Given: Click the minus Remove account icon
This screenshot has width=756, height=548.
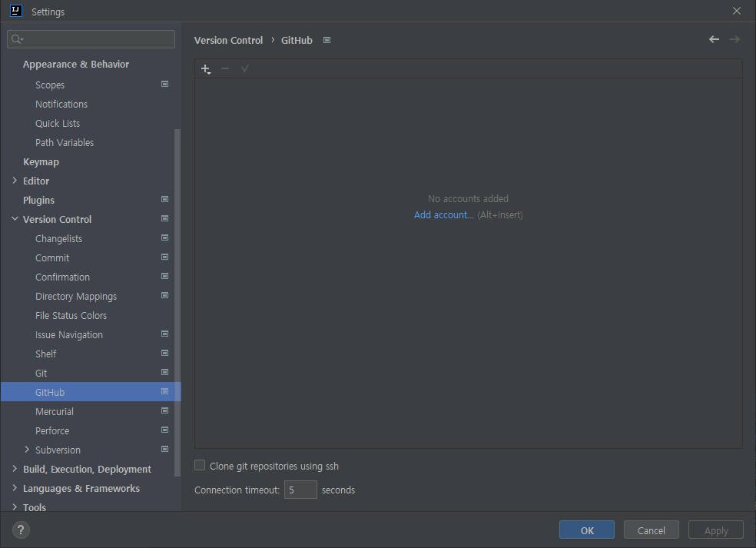Looking at the screenshot, I should 225,68.
